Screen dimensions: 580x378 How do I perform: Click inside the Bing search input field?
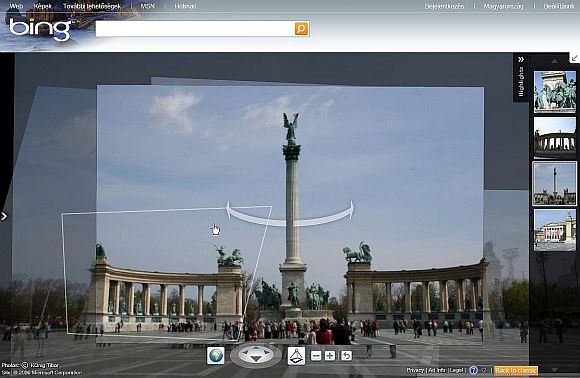pyautogui.click(x=195, y=29)
